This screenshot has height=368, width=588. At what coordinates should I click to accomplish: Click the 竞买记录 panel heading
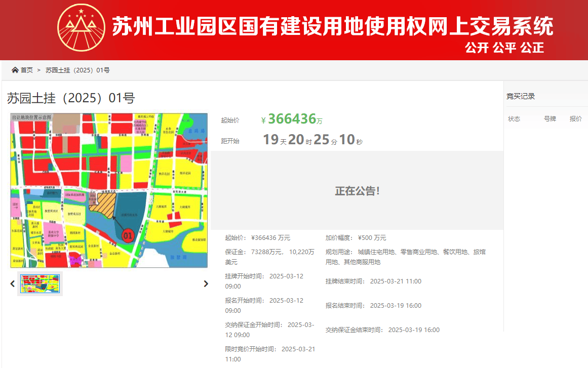pos(521,96)
